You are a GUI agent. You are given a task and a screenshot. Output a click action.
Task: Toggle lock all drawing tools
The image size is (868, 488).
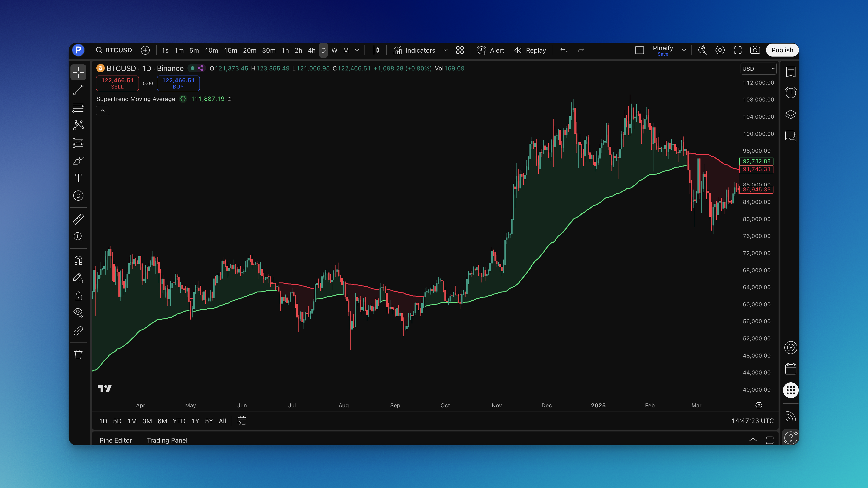pyautogui.click(x=78, y=296)
